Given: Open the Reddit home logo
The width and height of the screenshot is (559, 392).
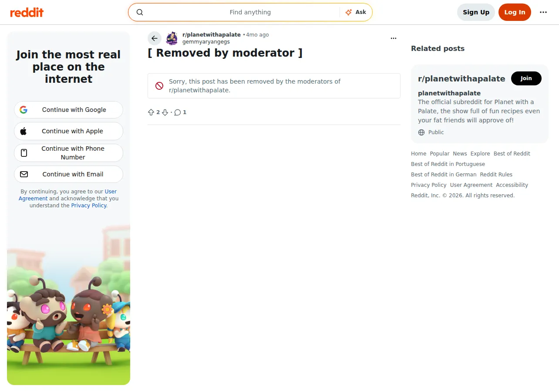Looking at the screenshot, I should coord(27,12).
